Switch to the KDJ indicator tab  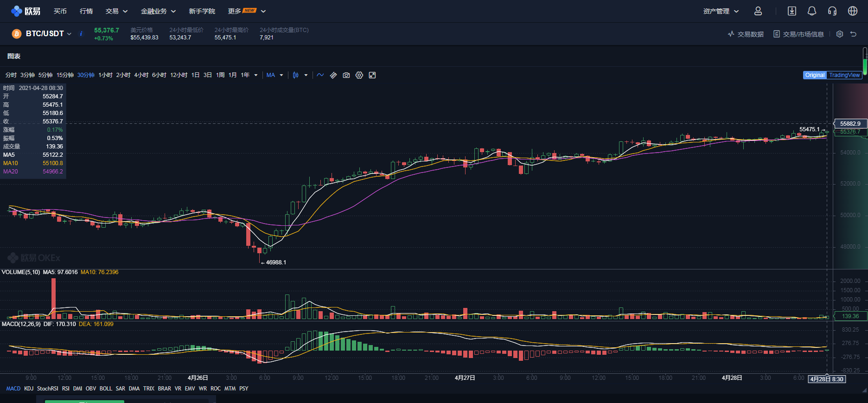(29, 389)
